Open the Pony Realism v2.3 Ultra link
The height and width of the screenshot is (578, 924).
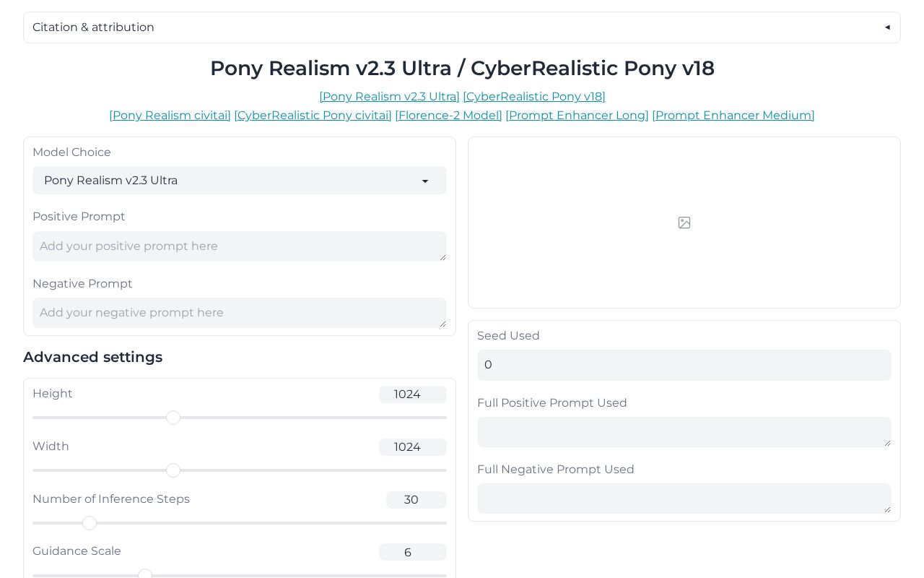click(389, 97)
